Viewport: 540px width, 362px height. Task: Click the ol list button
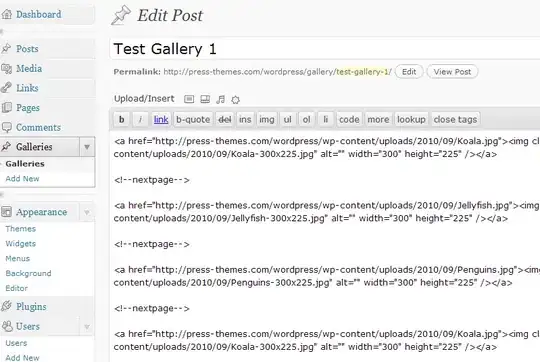307,120
